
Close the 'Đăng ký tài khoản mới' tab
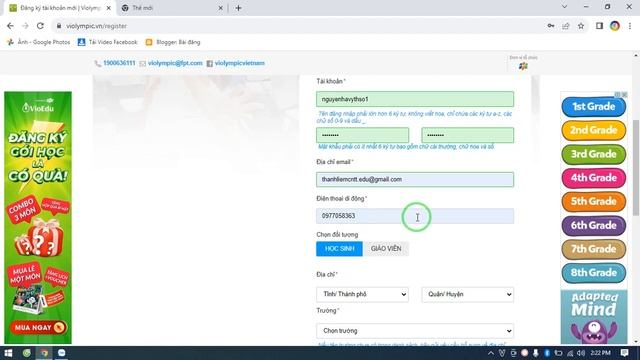(109, 8)
